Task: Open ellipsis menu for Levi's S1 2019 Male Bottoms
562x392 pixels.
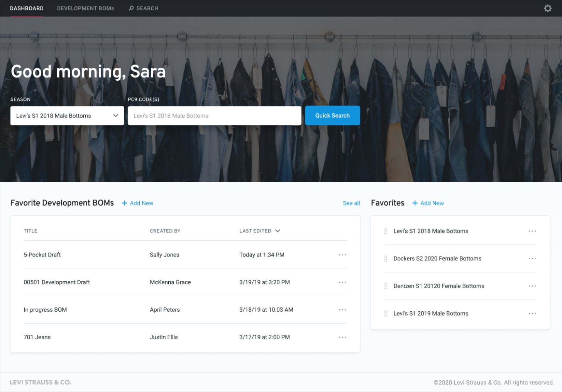Action: (x=532, y=313)
